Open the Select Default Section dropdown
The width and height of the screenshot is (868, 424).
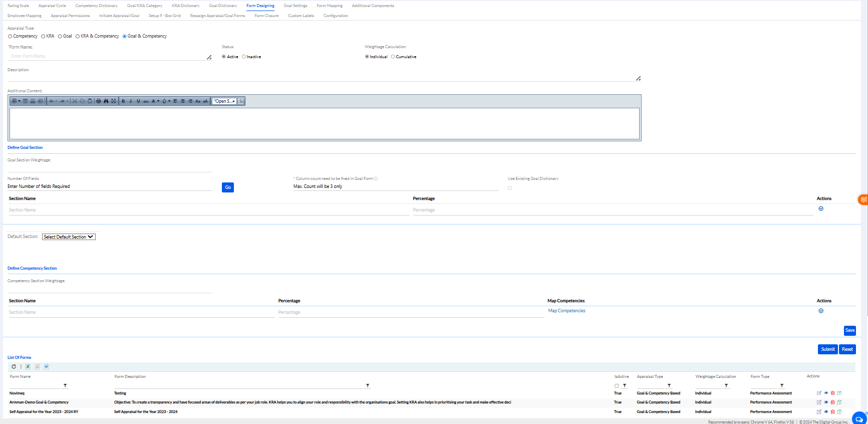pyautogui.click(x=69, y=237)
